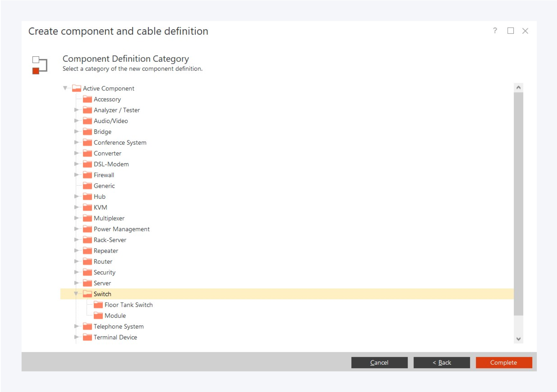Expand the Telephone System node
557x392 pixels.
tap(76, 326)
